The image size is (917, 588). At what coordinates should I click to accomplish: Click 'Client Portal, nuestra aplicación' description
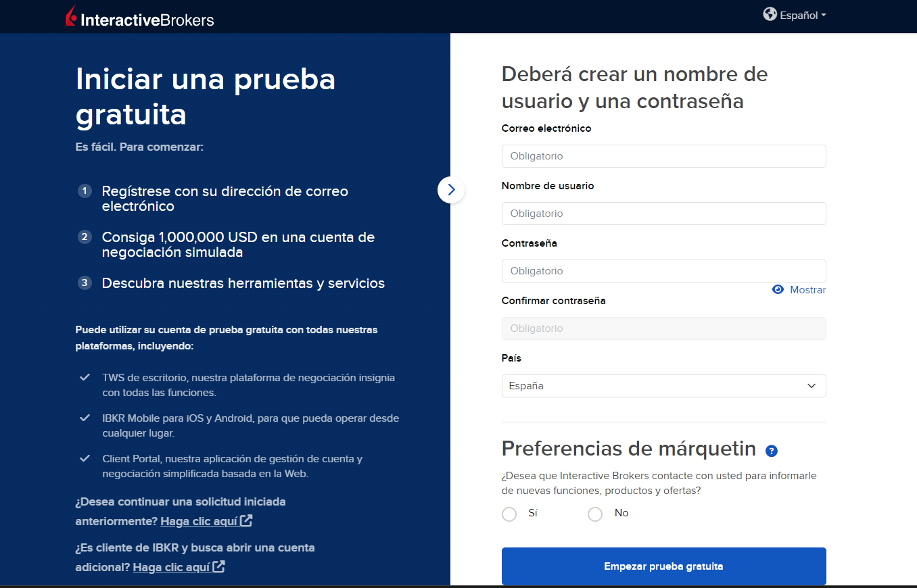(x=233, y=466)
